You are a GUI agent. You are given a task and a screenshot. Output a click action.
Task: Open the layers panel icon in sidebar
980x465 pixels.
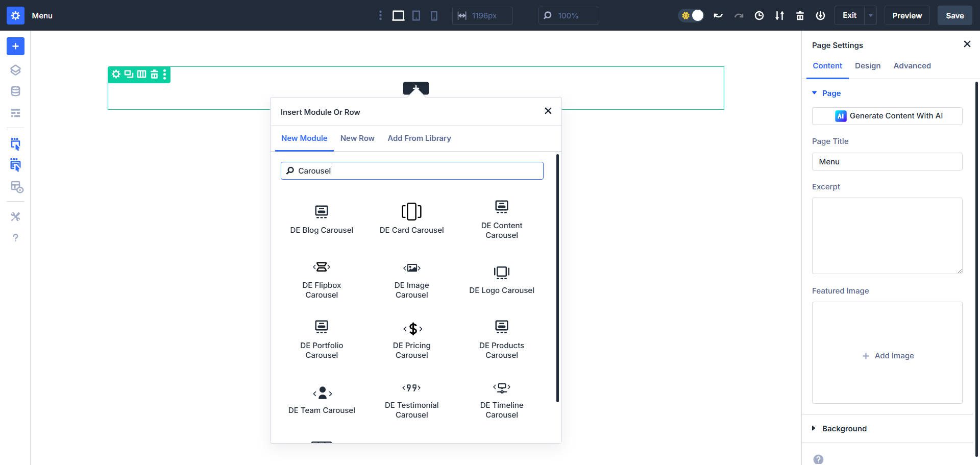click(15, 70)
